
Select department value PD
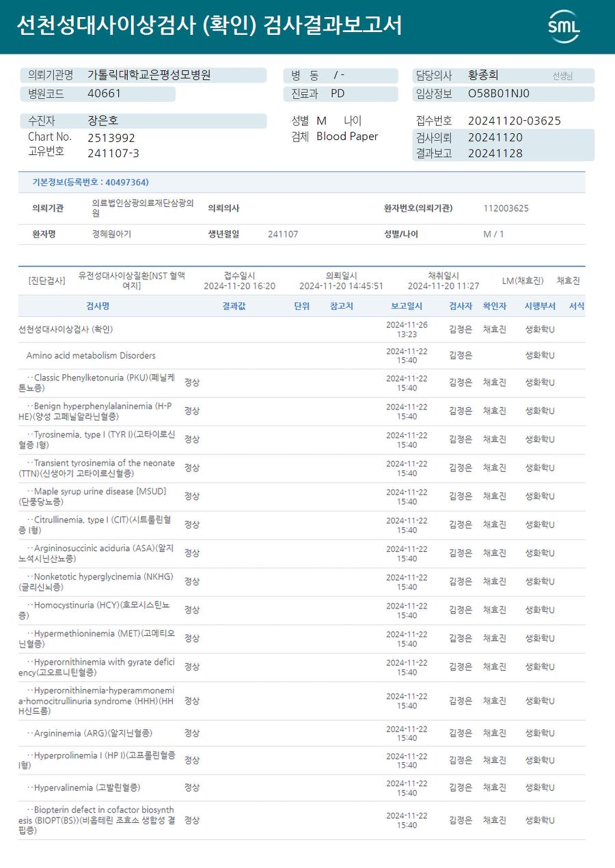[x=338, y=94]
